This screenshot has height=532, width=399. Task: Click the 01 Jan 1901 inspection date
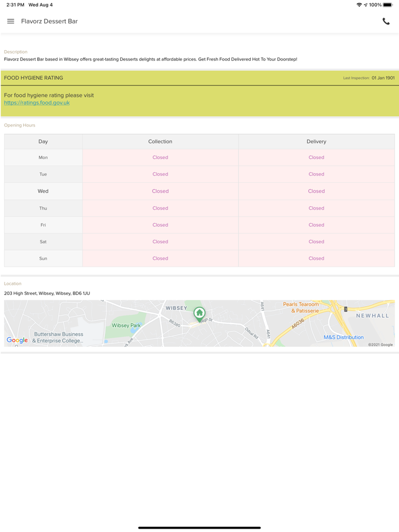click(383, 77)
